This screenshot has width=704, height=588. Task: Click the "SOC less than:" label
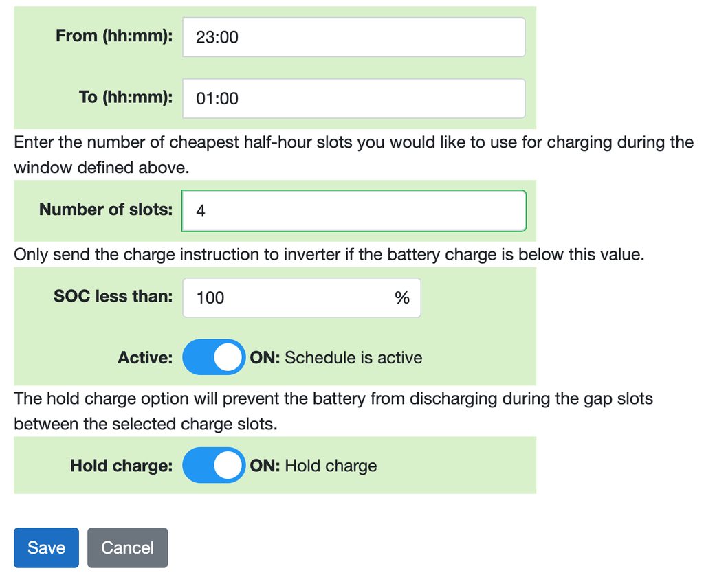pyautogui.click(x=113, y=297)
